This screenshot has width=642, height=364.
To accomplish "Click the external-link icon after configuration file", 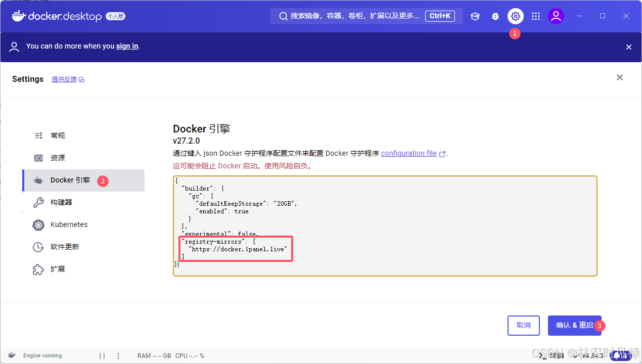I will pos(442,154).
